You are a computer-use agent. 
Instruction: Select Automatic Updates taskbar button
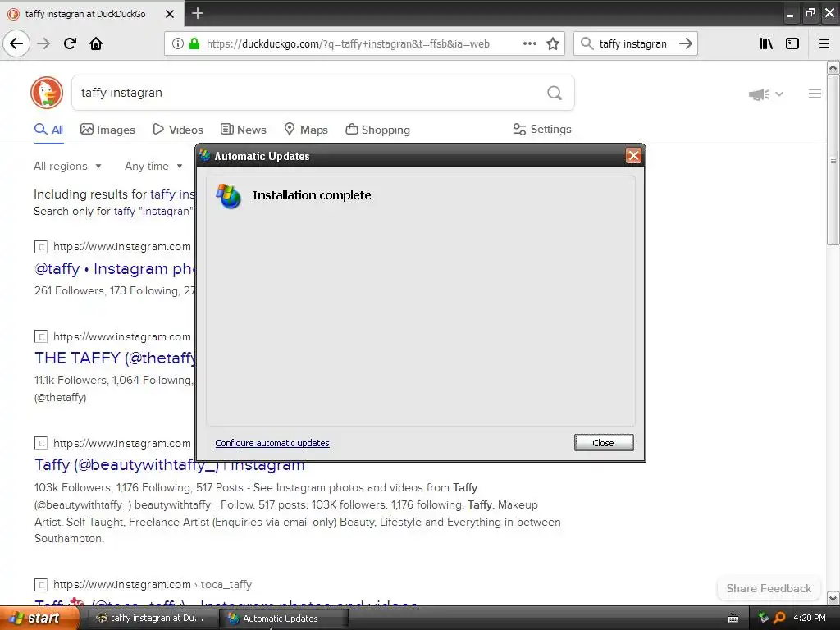click(283, 619)
